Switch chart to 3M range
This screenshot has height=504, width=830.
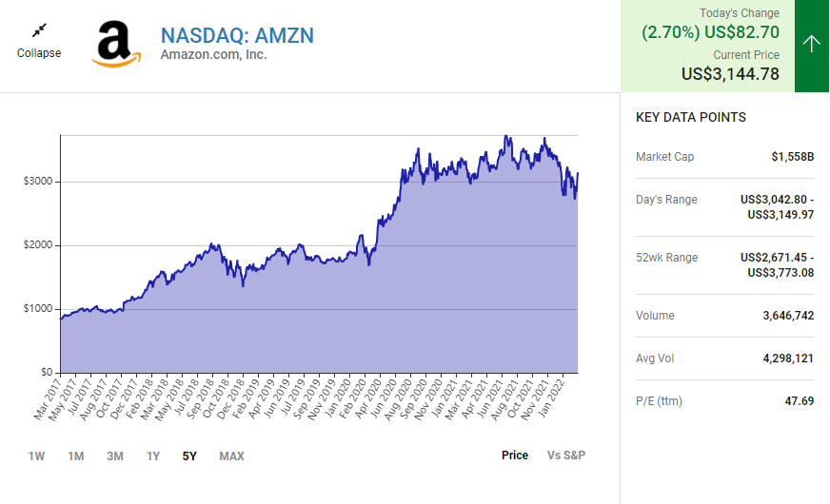coord(115,456)
